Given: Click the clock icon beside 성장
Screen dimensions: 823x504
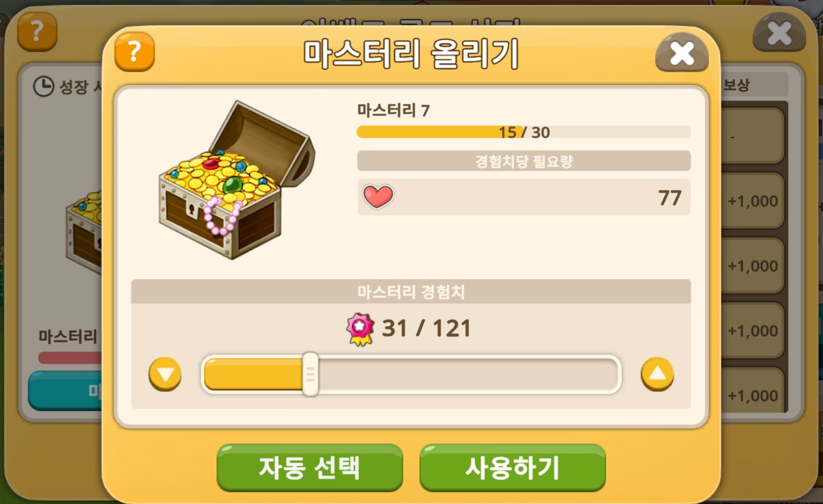Looking at the screenshot, I should click(x=44, y=86).
